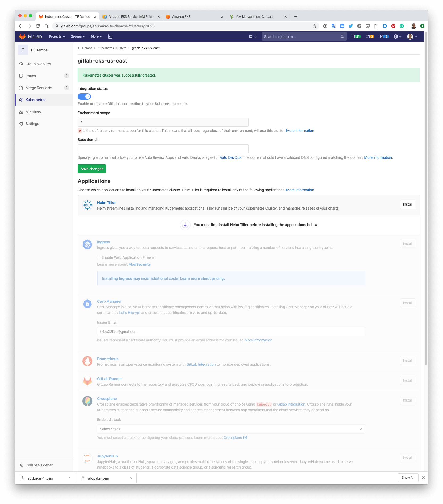Click the Prometheus flame icon
Image resolution: width=443 pixels, height=504 pixels.
[87, 361]
